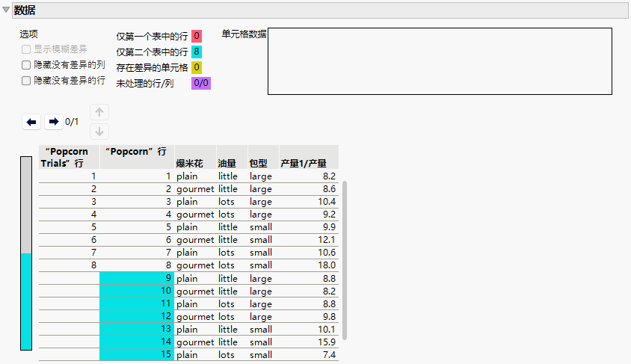Click the highlighted row number 11 cell

click(137, 303)
